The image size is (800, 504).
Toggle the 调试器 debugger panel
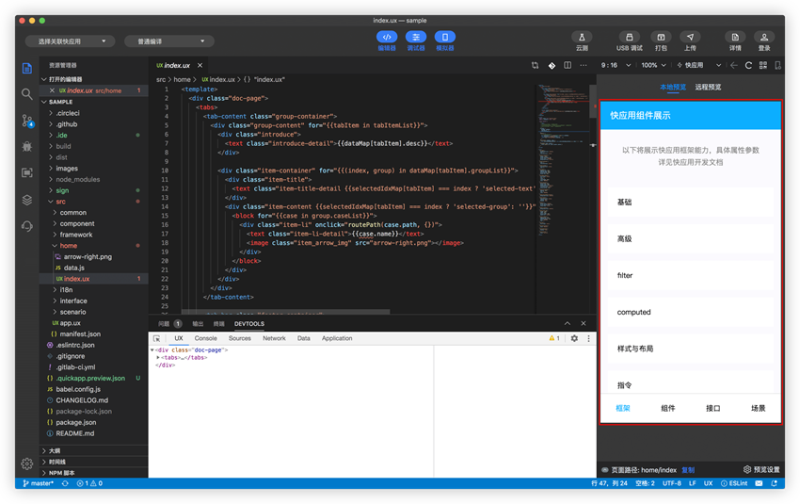(416, 38)
